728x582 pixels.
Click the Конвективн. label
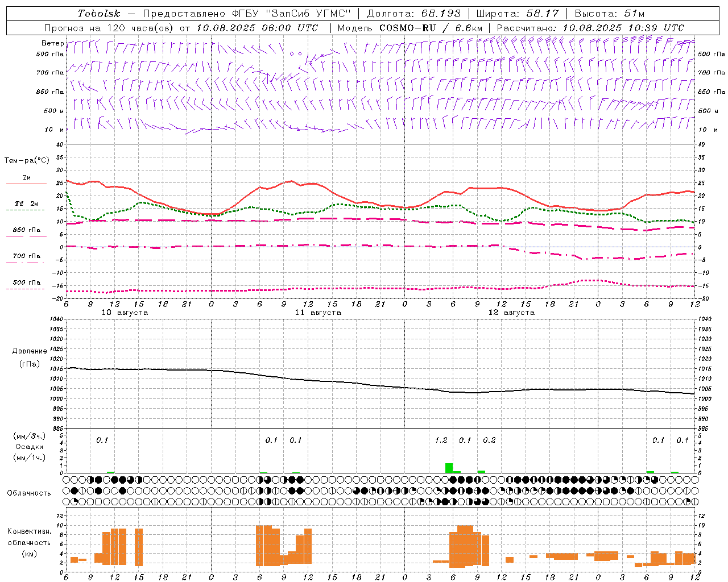pos(29,531)
